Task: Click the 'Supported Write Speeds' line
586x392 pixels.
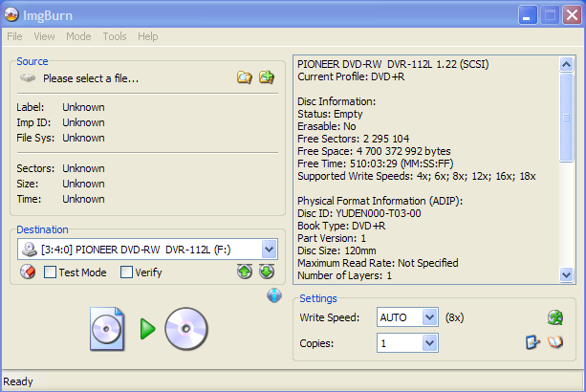Action: (x=417, y=176)
